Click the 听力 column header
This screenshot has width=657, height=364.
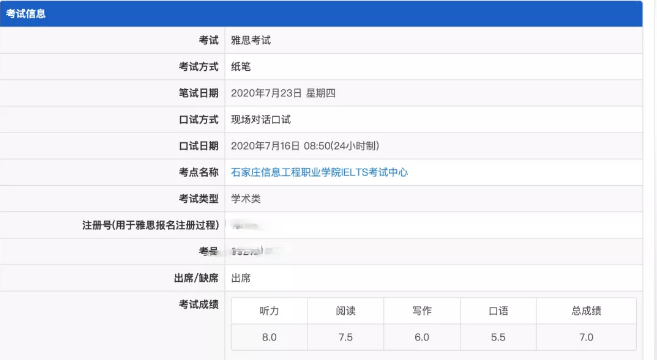[269, 311]
